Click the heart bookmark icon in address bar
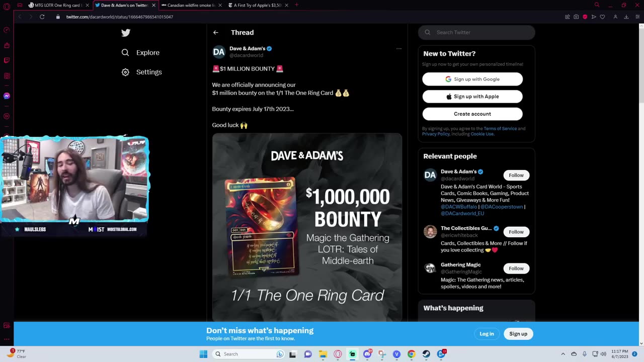This screenshot has width=644, height=362. click(x=602, y=17)
